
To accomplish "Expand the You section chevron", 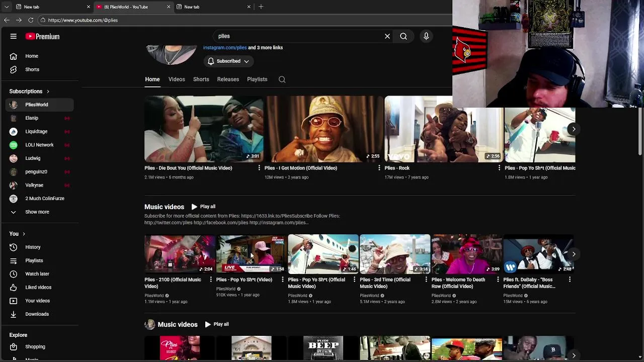I will [x=24, y=234].
